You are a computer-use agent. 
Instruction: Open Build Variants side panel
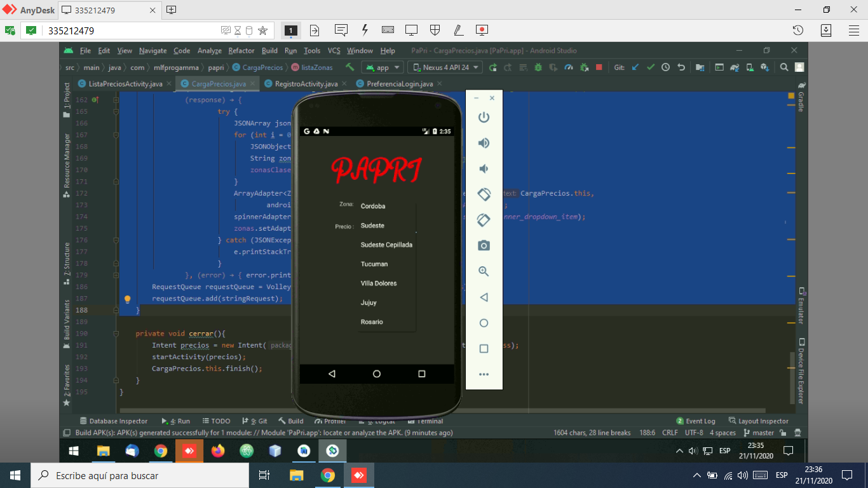pos(67,324)
